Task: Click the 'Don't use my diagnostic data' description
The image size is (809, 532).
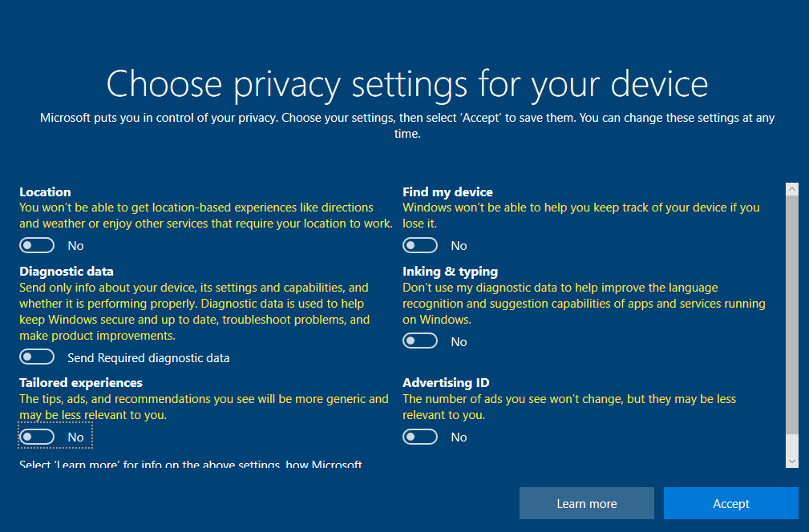Action: [584, 304]
